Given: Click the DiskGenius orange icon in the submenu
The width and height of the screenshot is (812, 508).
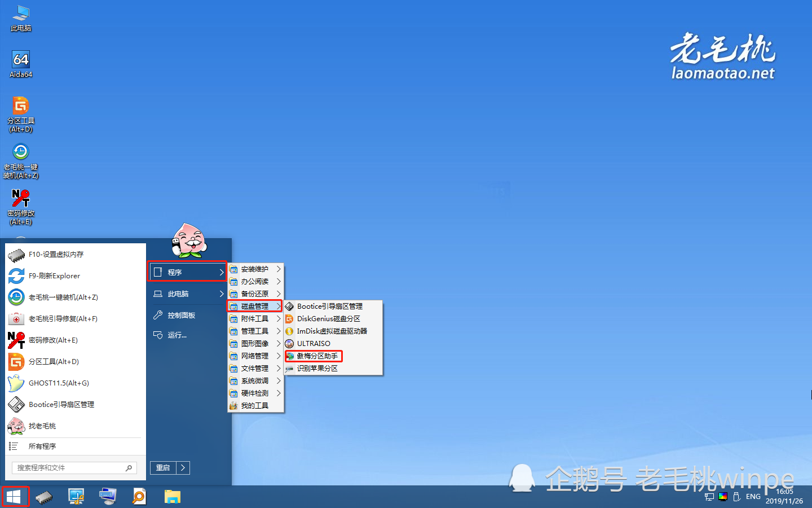Looking at the screenshot, I should pos(289,319).
